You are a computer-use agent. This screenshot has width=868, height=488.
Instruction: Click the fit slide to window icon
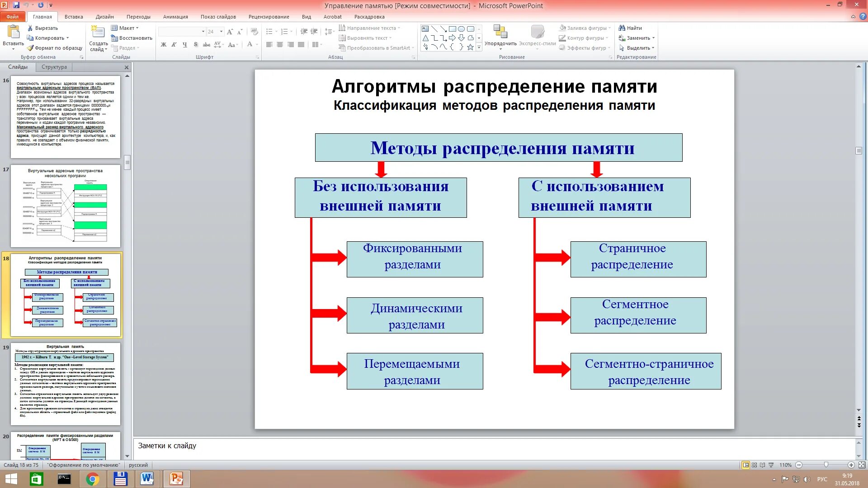[862, 465]
